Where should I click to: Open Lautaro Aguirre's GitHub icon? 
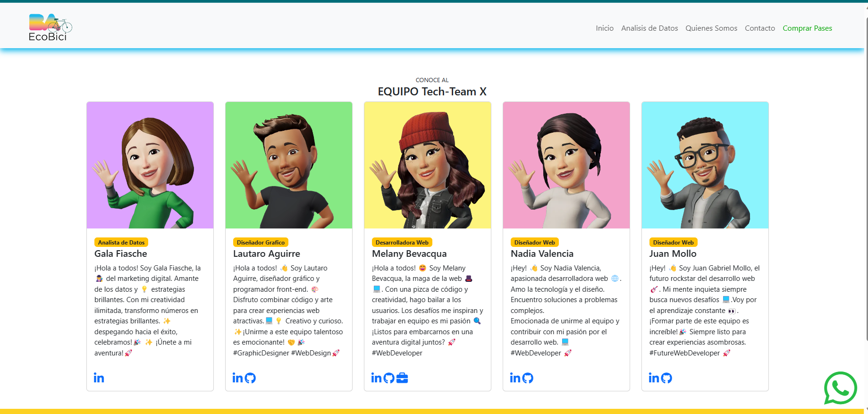(250, 378)
